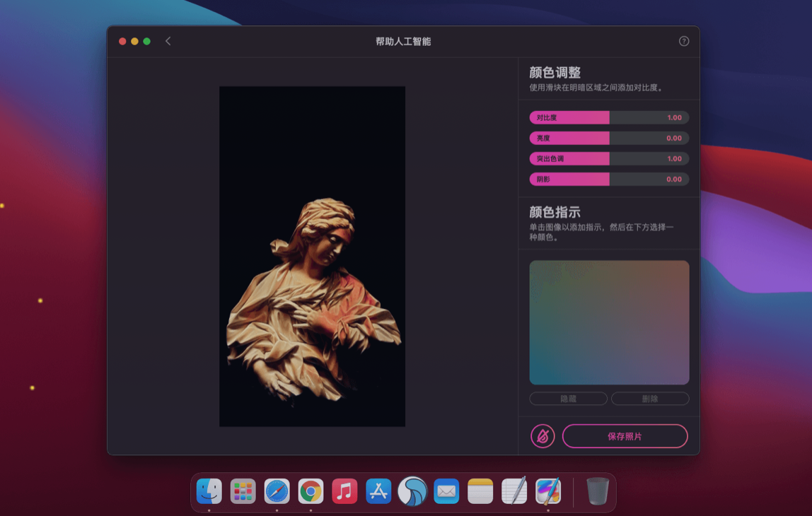Launch Safari from the dock
The height and width of the screenshot is (516, 812).
coord(277,491)
